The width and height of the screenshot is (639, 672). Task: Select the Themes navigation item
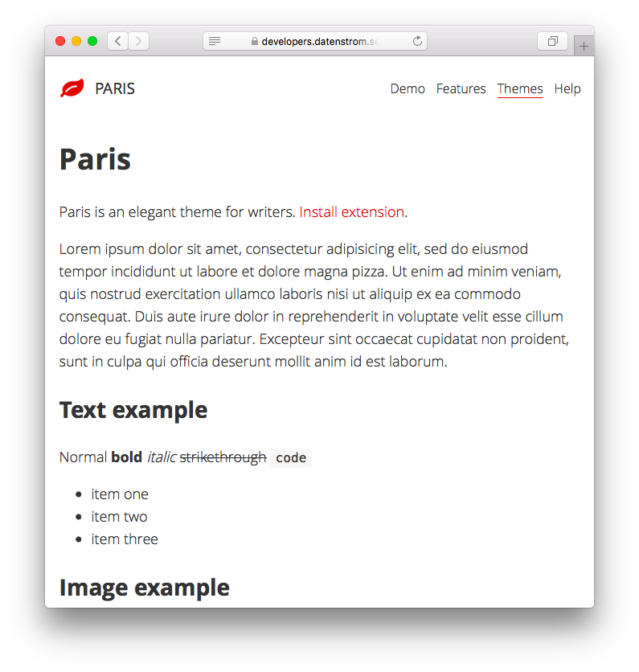click(520, 88)
